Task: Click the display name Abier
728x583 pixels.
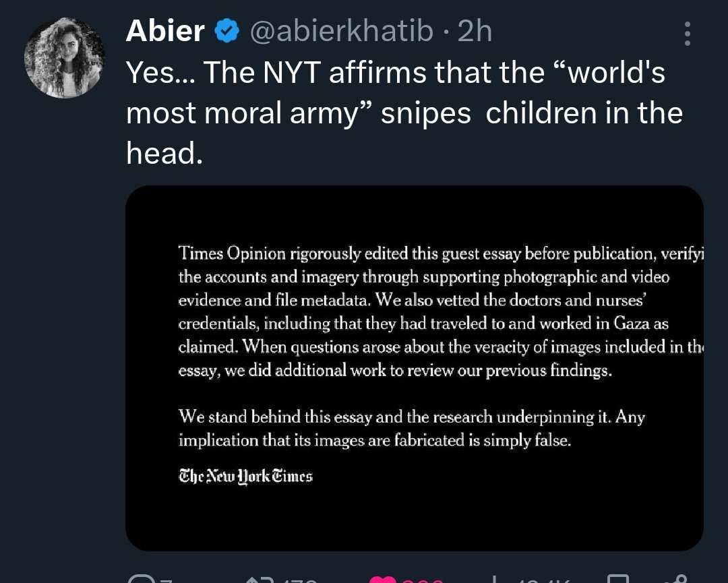Action: pyautogui.click(x=165, y=32)
